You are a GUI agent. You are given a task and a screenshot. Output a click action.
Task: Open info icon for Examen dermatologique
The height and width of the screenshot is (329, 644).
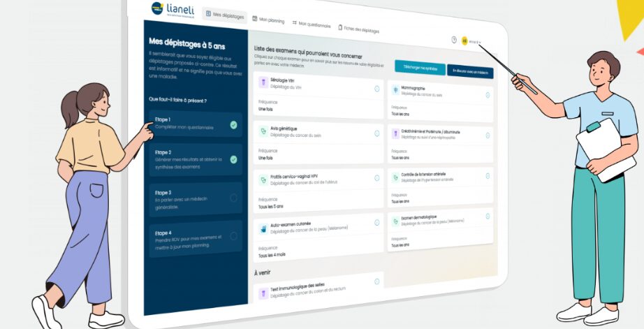(488, 216)
